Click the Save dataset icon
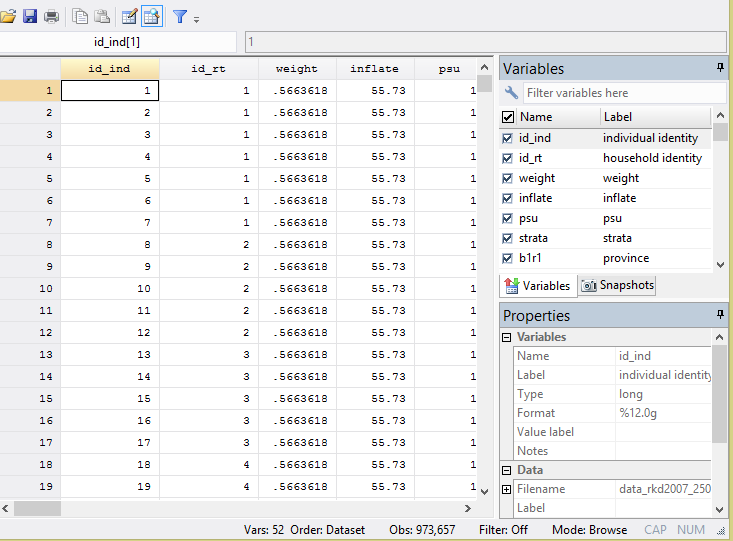This screenshot has width=733, height=541. click(x=30, y=16)
